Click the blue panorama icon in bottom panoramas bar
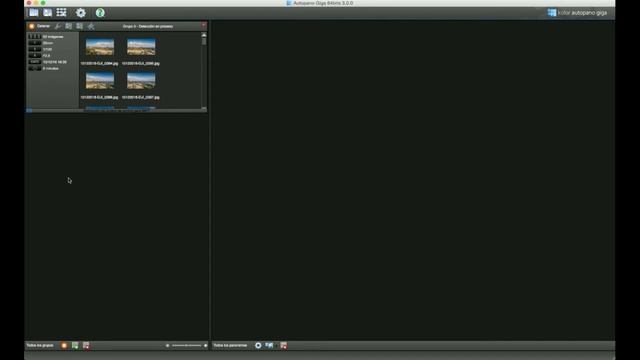Viewport: 640px width, 360px height. [269, 345]
